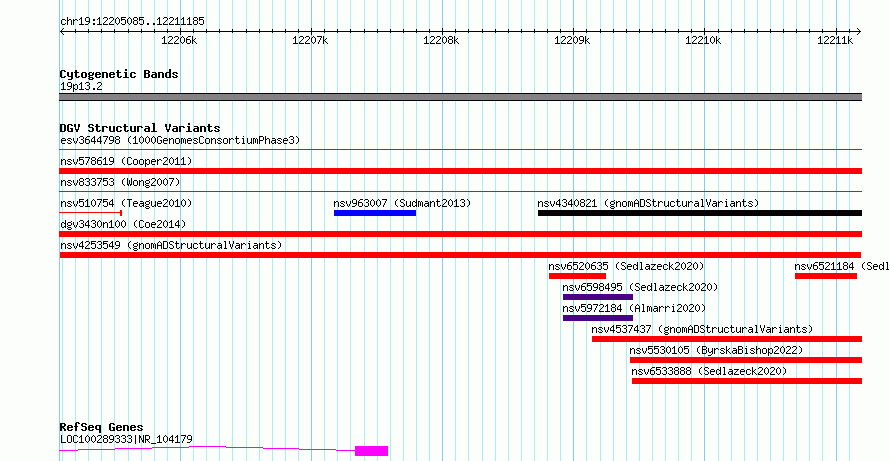Select the nsv6521184 red variant bar
The height and width of the screenshot is (461, 890).
pyautogui.click(x=826, y=276)
